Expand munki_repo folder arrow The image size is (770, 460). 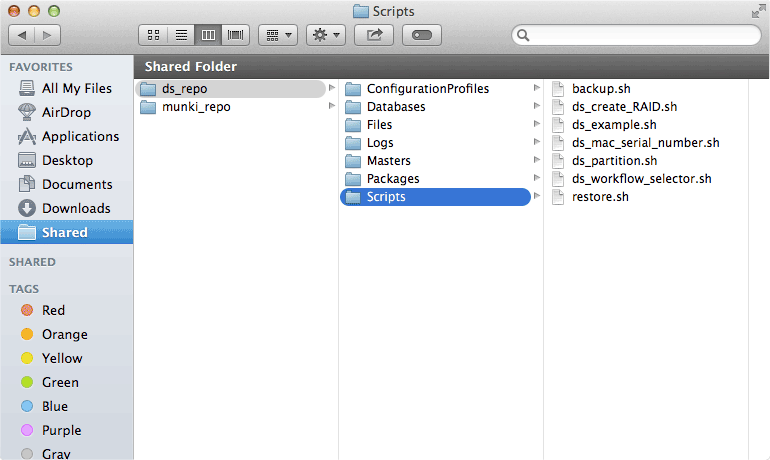point(332,107)
